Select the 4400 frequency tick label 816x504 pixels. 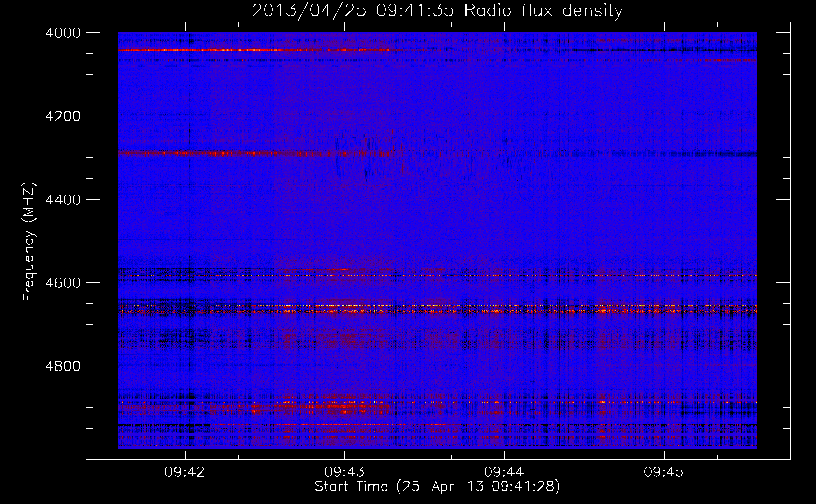point(63,200)
